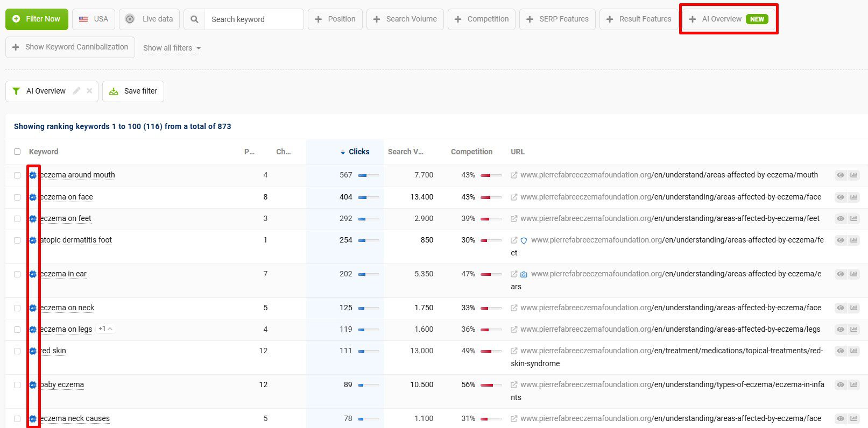Open keyword link 'eczema neck causes'
Screen dimensions: 868x428
pos(75,419)
